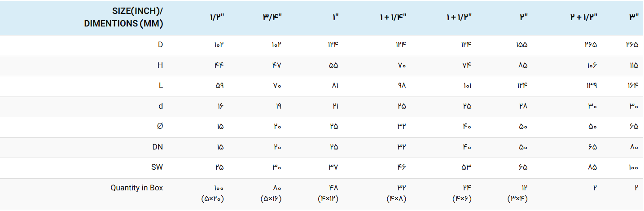
Task: Select the 3/4" column header
Action: point(272,18)
